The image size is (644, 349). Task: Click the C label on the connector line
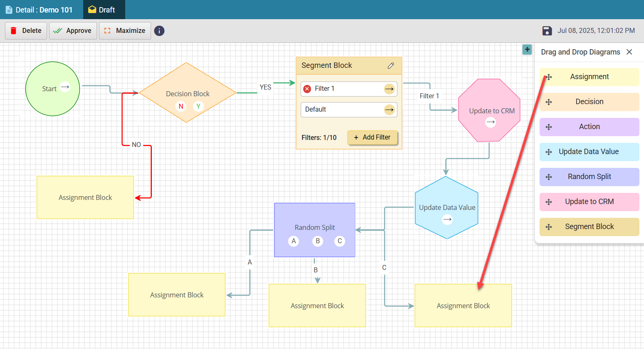point(384,267)
